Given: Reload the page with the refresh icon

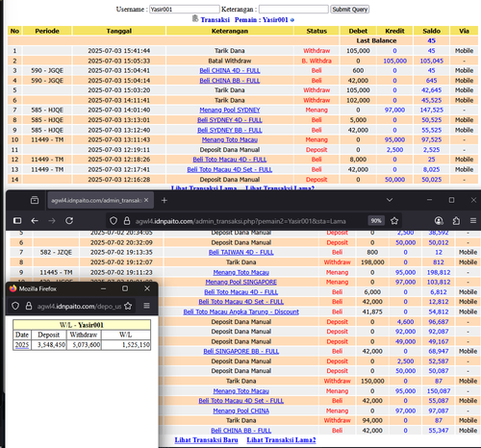Looking at the screenshot, I should 69,221.
